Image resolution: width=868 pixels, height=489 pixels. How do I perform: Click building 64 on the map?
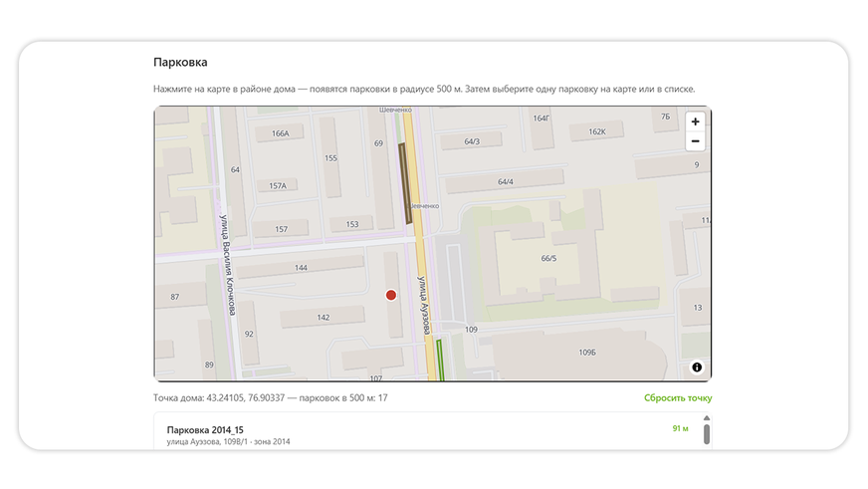pos(235,169)
